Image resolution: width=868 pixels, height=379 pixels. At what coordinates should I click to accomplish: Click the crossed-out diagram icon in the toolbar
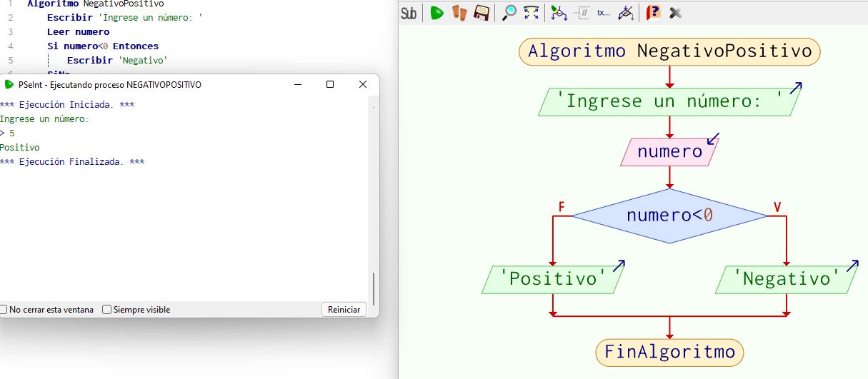coord(626,13)
